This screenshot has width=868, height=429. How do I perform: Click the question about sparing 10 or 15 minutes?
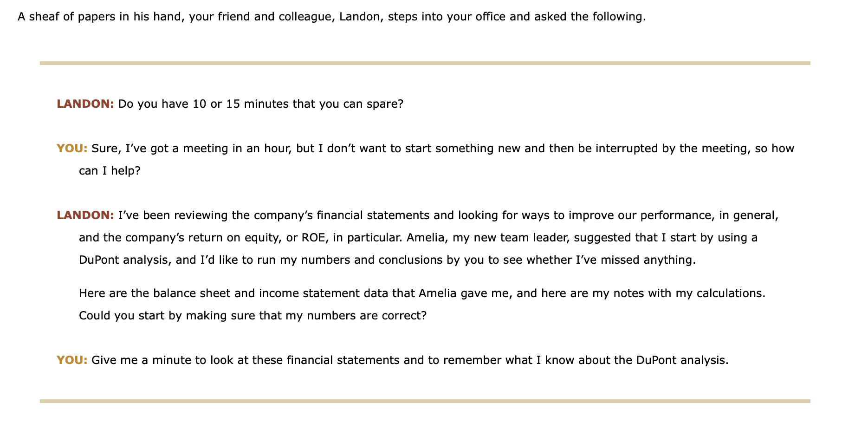pos(261,104)
